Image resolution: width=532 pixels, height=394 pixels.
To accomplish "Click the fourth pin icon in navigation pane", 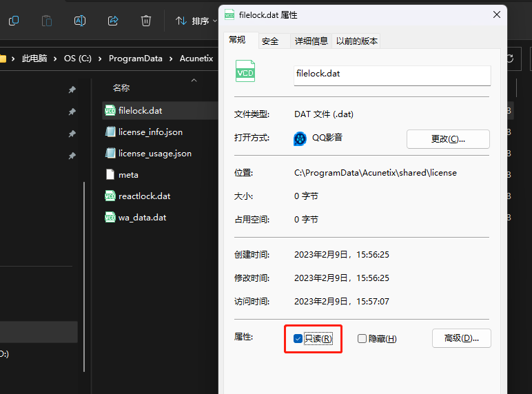I will [72, 156].
